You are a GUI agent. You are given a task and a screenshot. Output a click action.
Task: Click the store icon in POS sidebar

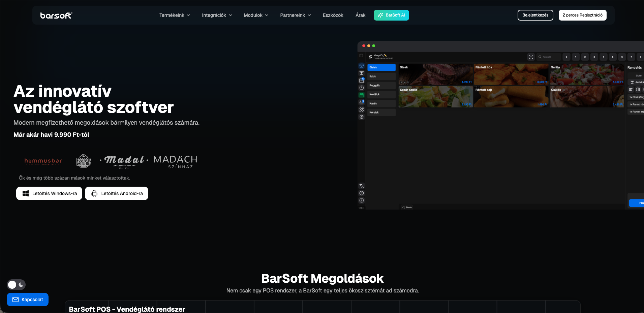[x=362, y=66]
